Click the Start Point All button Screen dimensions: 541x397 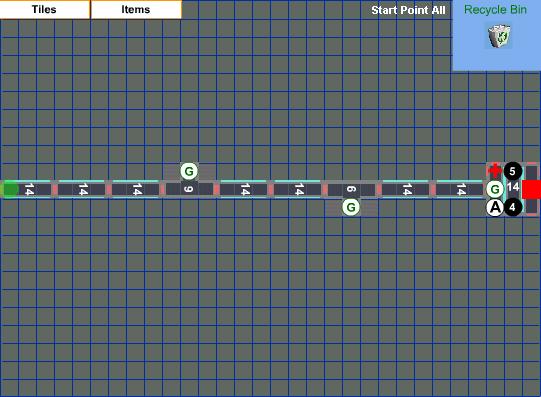(x=408, y=10)
